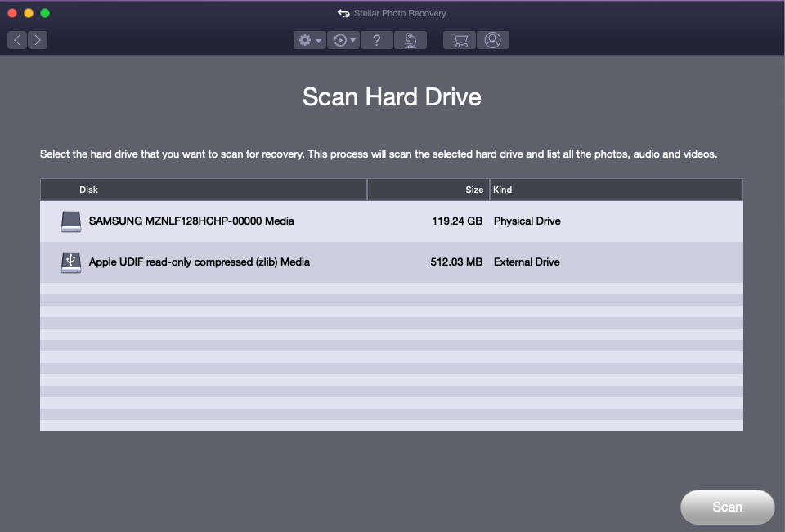This screenshot has height=532, width=785.
Task: Sort by the Kind column header
Action: tap(617, 190)
